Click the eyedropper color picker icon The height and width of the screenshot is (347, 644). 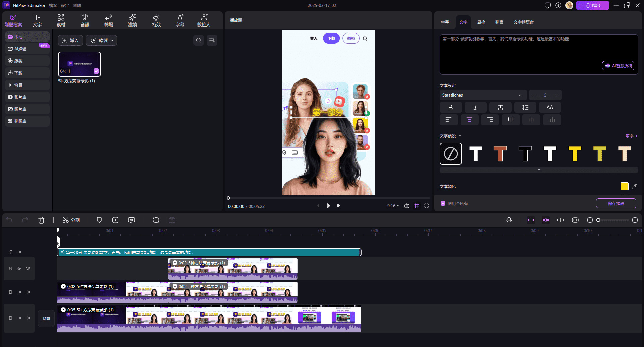(x=634, y=186)
